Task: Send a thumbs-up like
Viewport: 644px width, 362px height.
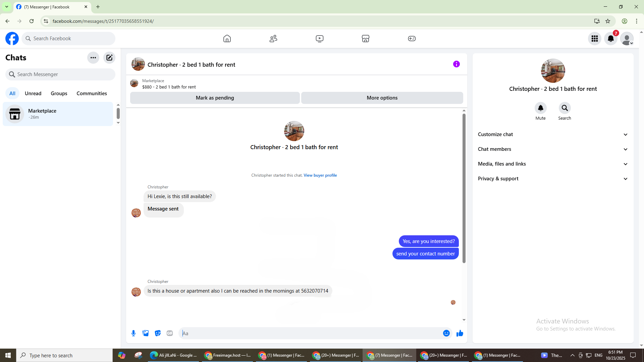Action: click(460, 333)
